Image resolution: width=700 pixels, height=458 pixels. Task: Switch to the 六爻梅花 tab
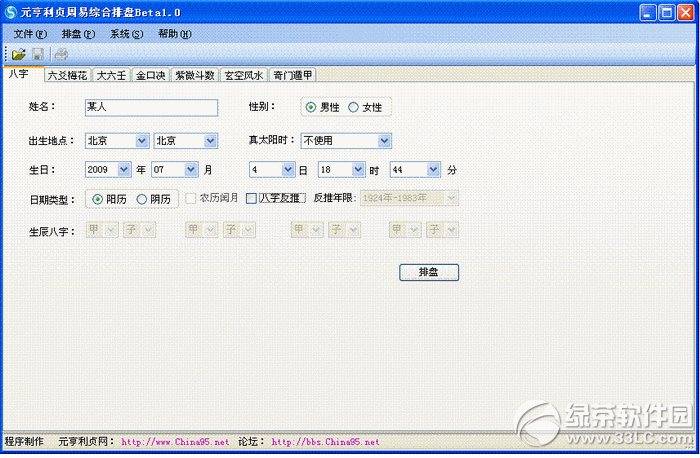[67, 75]
